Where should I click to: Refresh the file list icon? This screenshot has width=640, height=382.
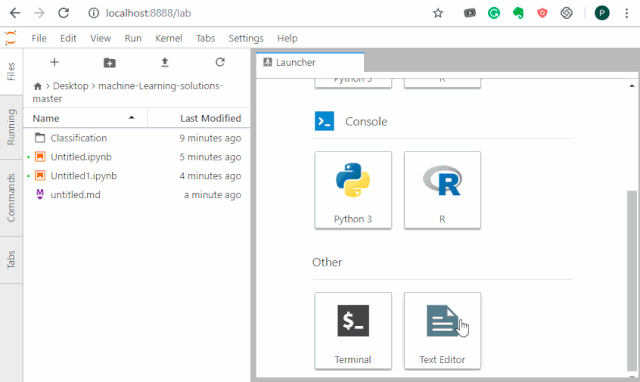[220, 62]
